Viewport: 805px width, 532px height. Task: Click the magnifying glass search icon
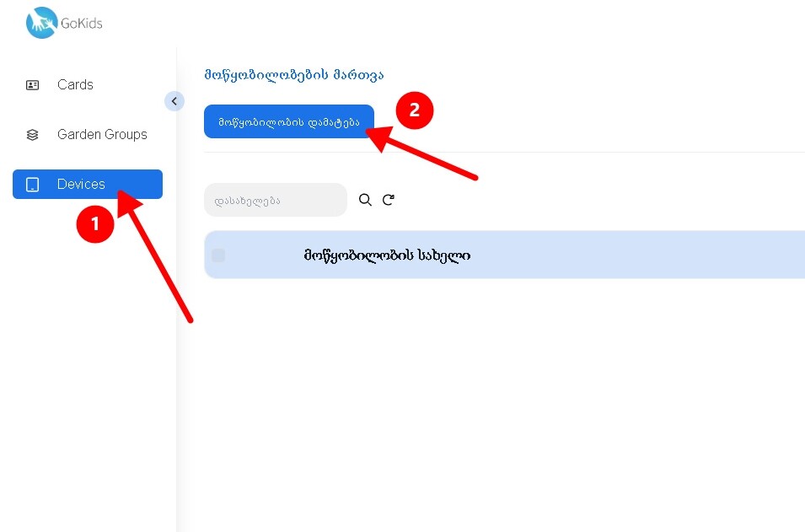(365, 200)
